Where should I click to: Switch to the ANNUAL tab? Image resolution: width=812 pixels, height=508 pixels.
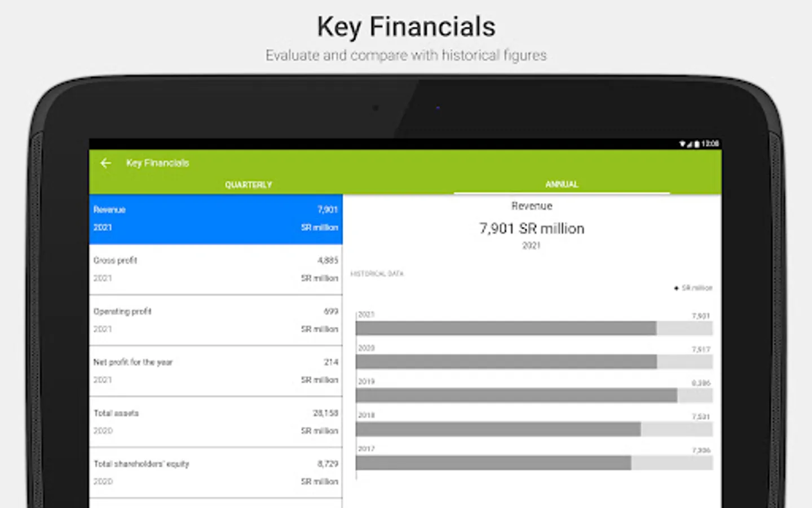(562, 184)
